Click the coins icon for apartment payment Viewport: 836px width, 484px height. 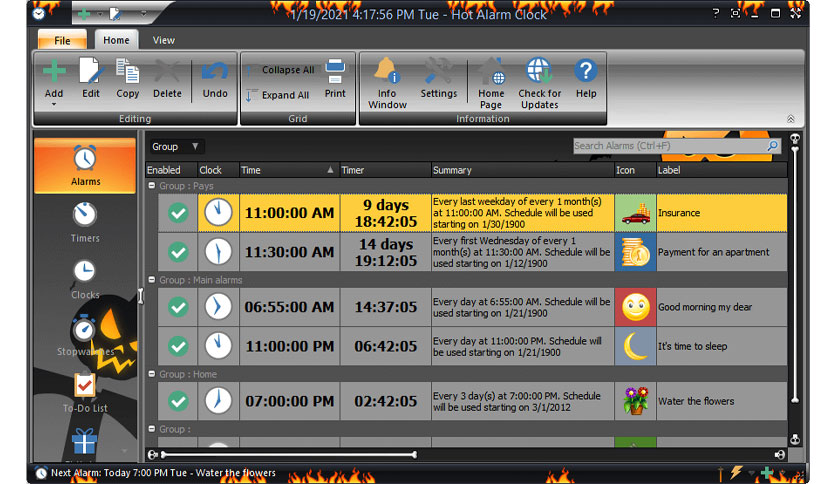click(x=636, y=252)
